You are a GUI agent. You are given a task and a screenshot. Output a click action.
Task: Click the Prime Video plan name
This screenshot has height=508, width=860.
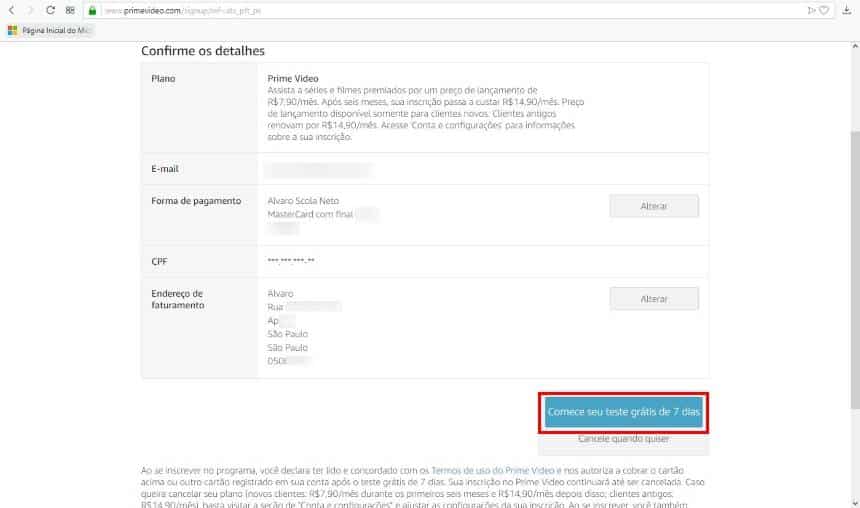tap(293, 78)
